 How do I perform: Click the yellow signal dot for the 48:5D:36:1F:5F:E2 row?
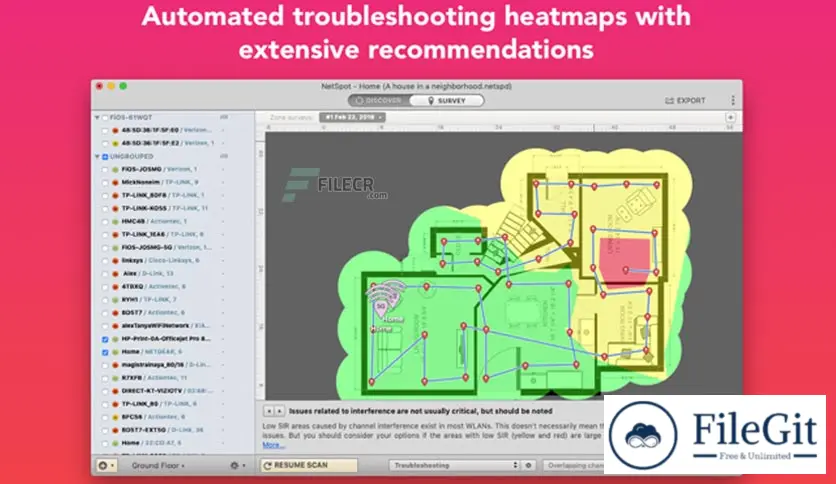(x=115, y=143)
